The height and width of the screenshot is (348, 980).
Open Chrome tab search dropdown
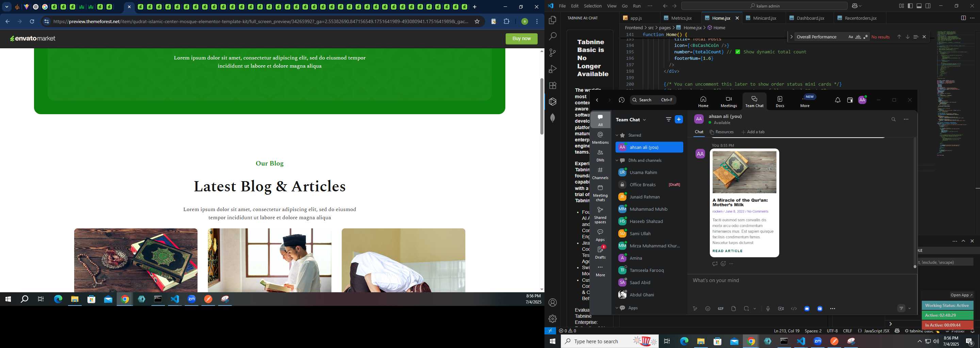click(7, 7)
